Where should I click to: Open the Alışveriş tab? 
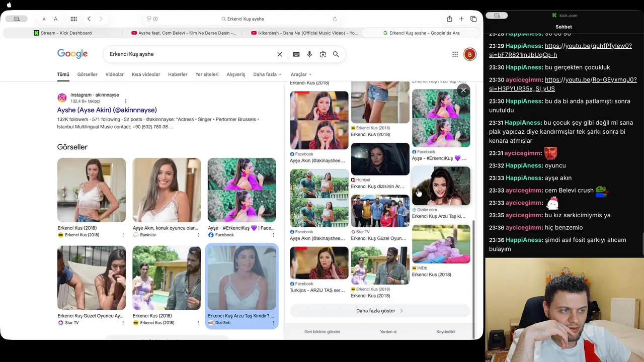coord(235,74)
